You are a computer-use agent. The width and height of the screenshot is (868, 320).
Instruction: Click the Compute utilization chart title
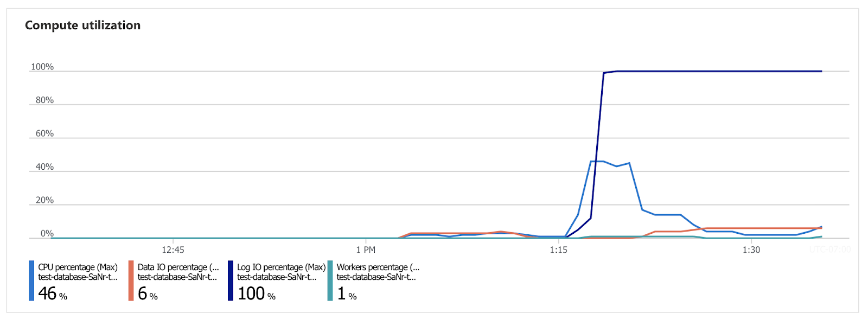(82, 25)
